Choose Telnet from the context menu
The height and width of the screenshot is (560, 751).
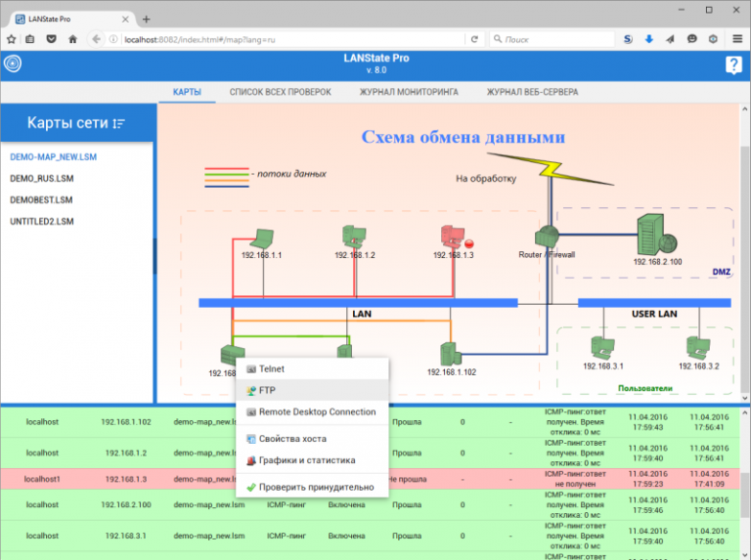coord(271,369)
